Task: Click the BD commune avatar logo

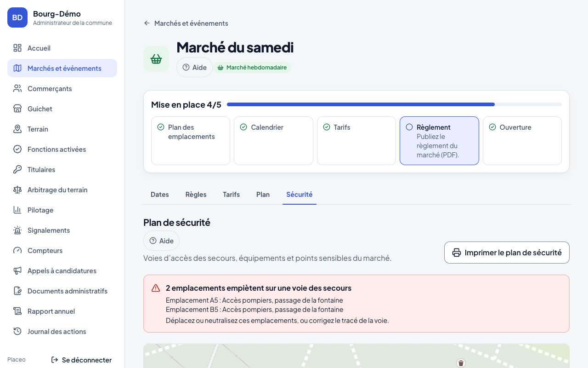Action: pyautogui.click(x=17, y=17)
